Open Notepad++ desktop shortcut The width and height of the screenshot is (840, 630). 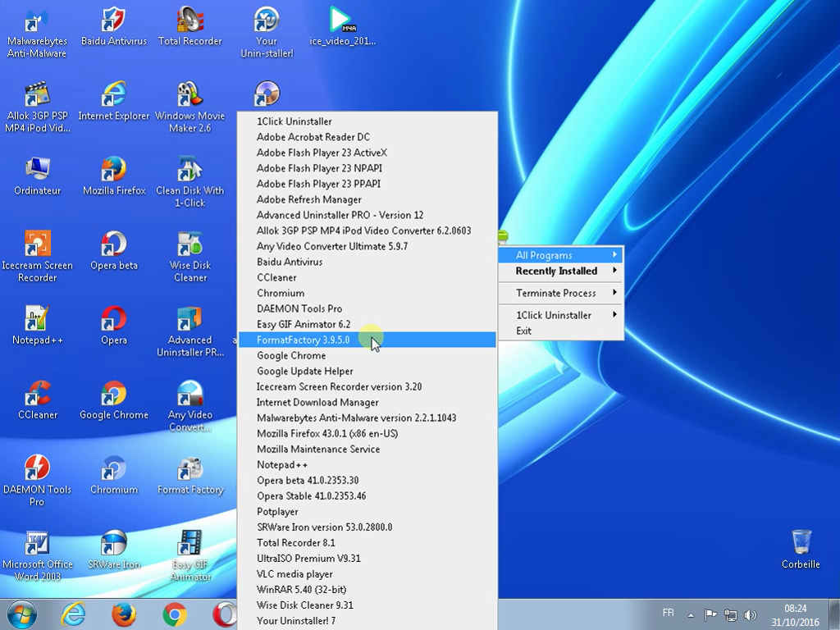[37, 326]
